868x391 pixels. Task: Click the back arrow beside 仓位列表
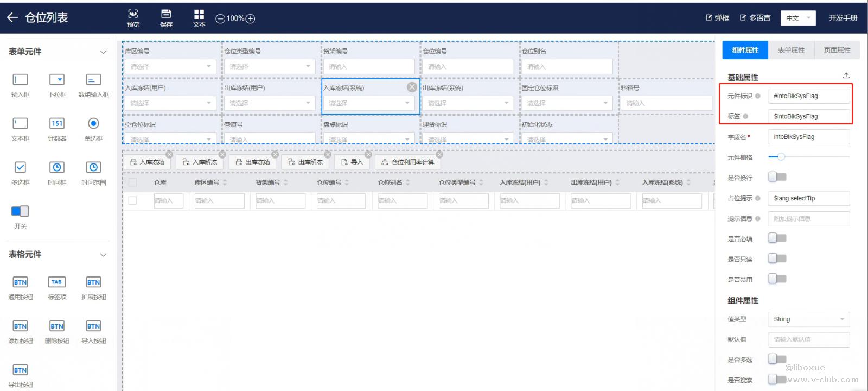click(x=12, y=18)
